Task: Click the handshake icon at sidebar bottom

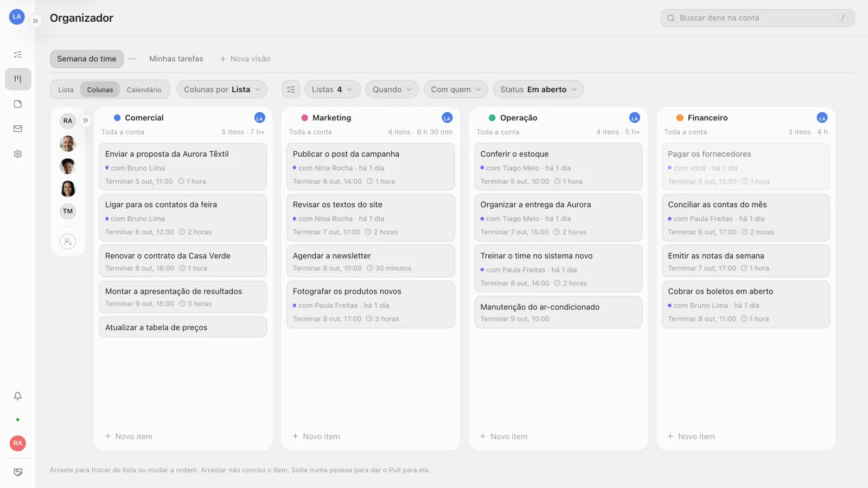Action: click(18, 472)
